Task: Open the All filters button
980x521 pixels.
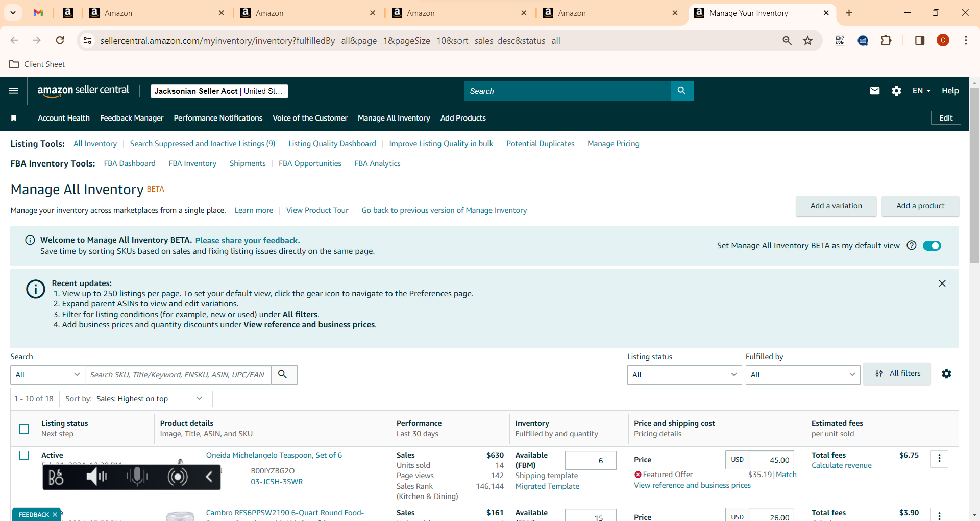Action: click(897, 373)
